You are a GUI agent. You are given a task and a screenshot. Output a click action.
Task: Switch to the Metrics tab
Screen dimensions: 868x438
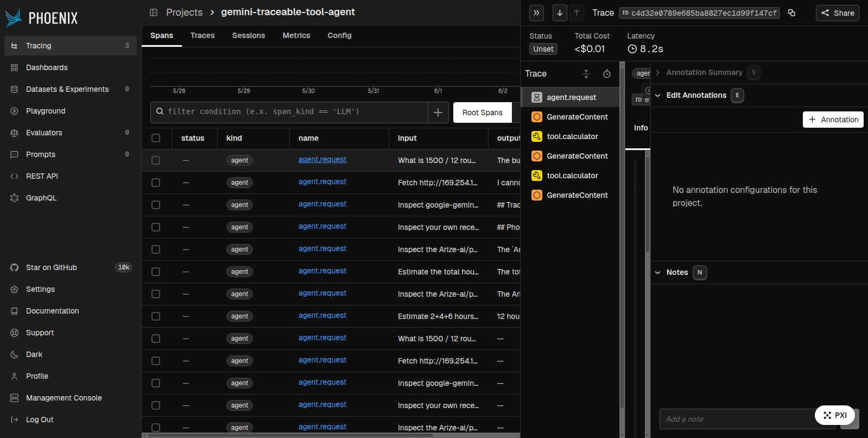coord(296,35)
